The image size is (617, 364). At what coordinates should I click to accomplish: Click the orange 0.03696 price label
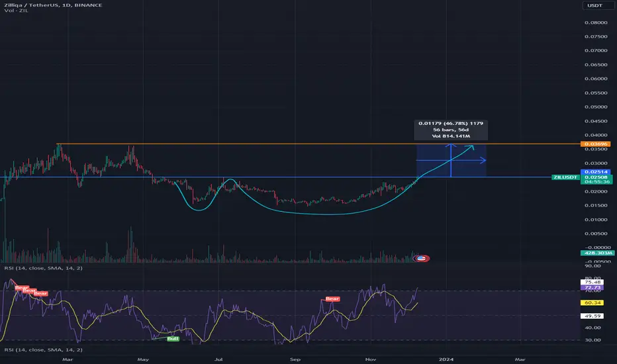[595, 144]
